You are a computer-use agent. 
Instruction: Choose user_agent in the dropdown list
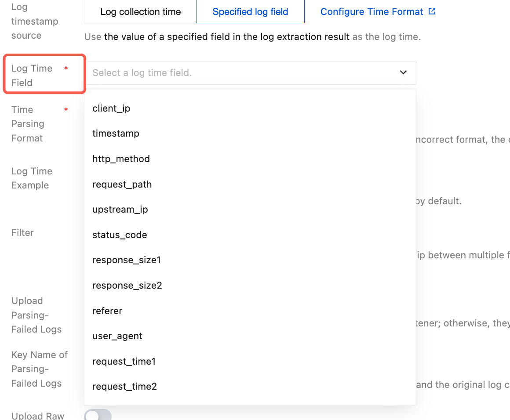(x=250, y=336)
